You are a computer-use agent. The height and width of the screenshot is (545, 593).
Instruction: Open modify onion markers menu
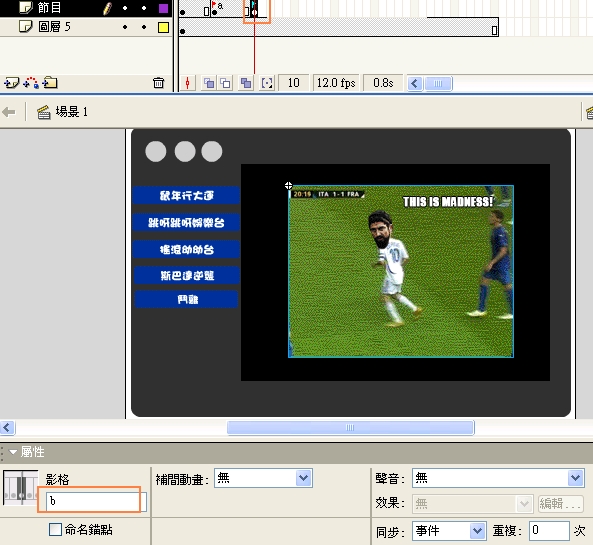click(x=267, y=83)
